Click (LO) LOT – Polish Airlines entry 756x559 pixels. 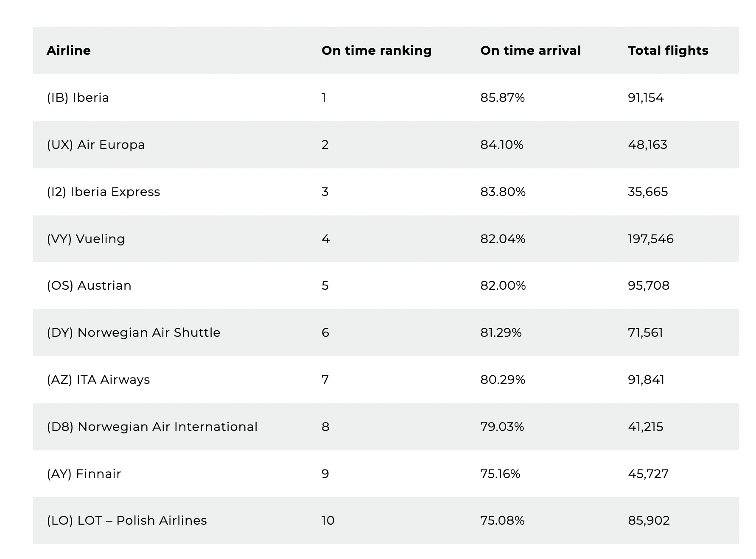126,520
